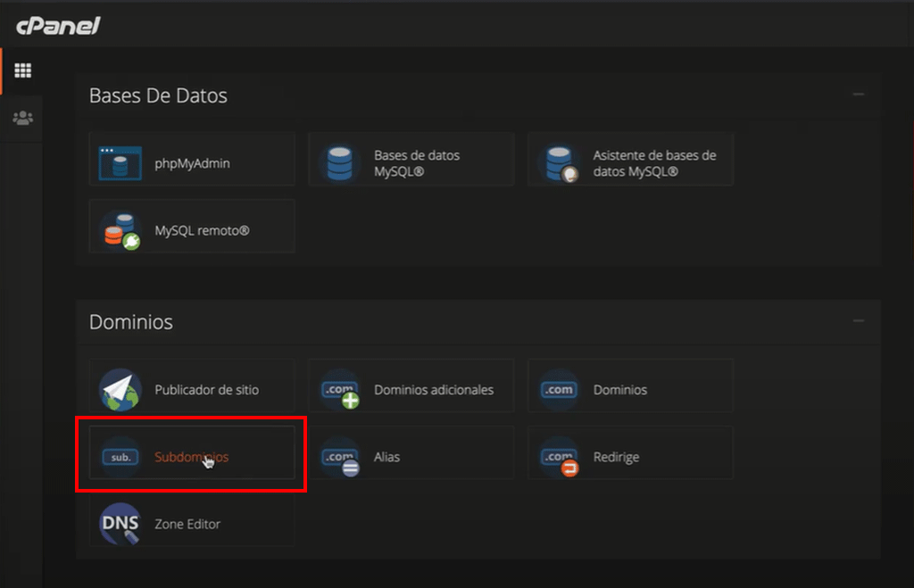Open the phpMyAdmin link
This screenshot has height=588, width=914.
[193, 163]
